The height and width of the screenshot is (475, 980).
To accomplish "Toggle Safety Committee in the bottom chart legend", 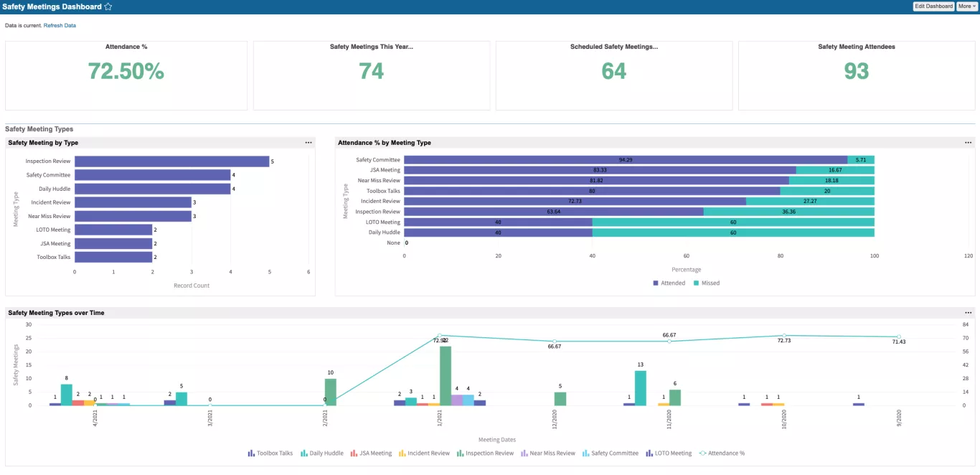I will click(x=610, y=453).
